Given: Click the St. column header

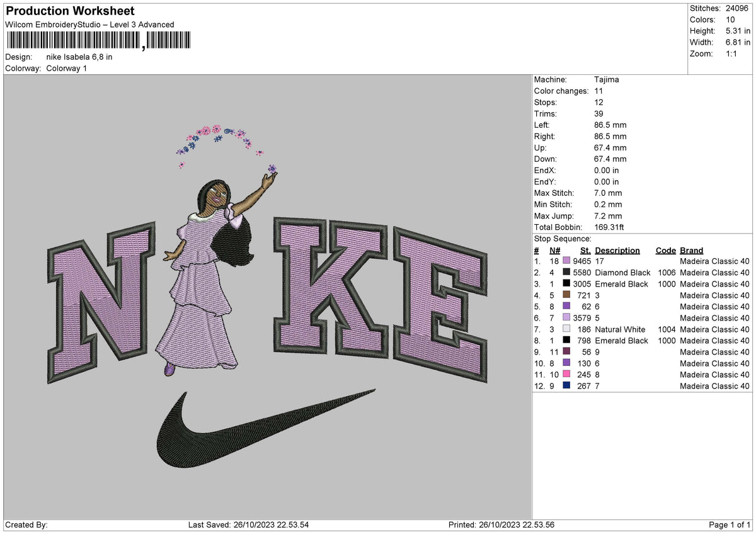Looking at the screenshot, I should 585,251.
